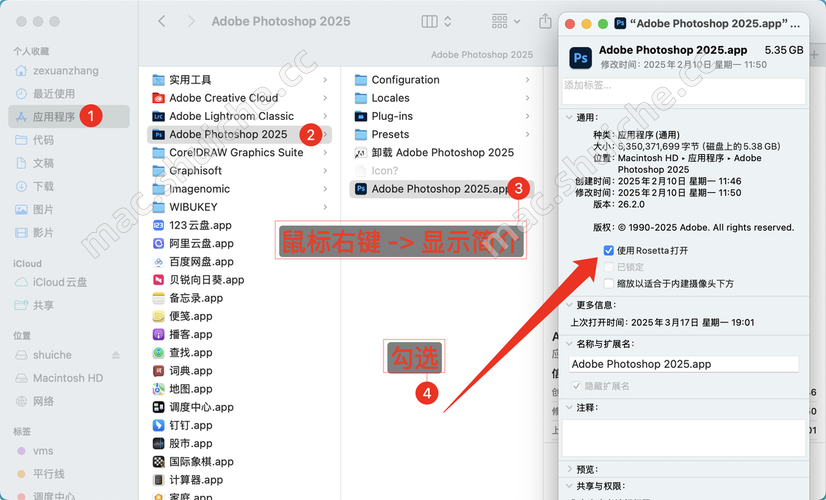This screenshot has height=500, width=826.
Task: Select the Configuration folder
Action: click(441, 80)
